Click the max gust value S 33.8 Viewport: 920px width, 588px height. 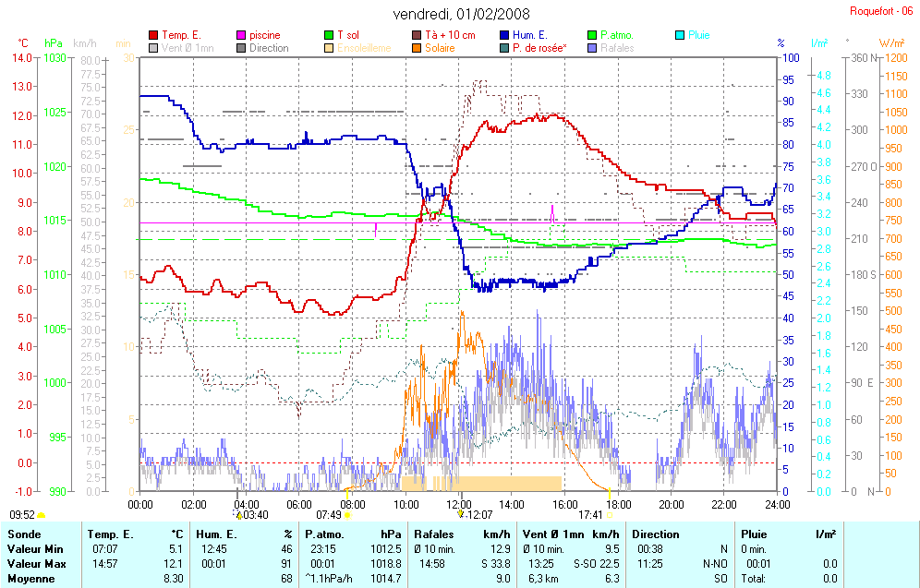point(495,564)
